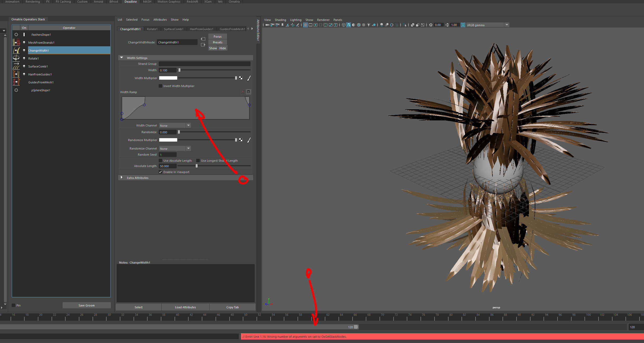Click the camera bookmark icon
The height and width of the screenshot is (343, 644).
282,25
